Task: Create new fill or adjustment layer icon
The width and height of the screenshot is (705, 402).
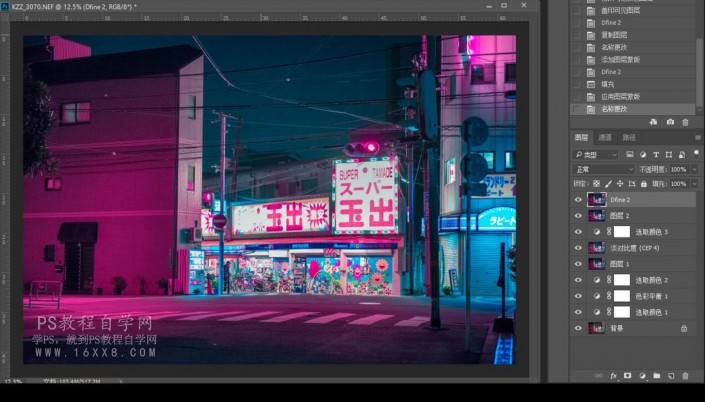Action: click(x=642, y=375)
